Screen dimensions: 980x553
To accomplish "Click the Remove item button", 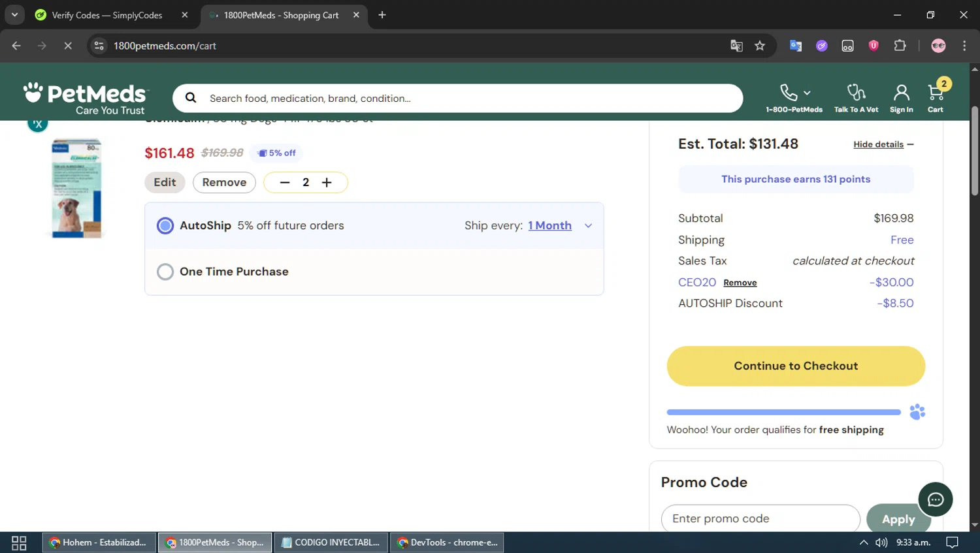I will click(224, 182).
